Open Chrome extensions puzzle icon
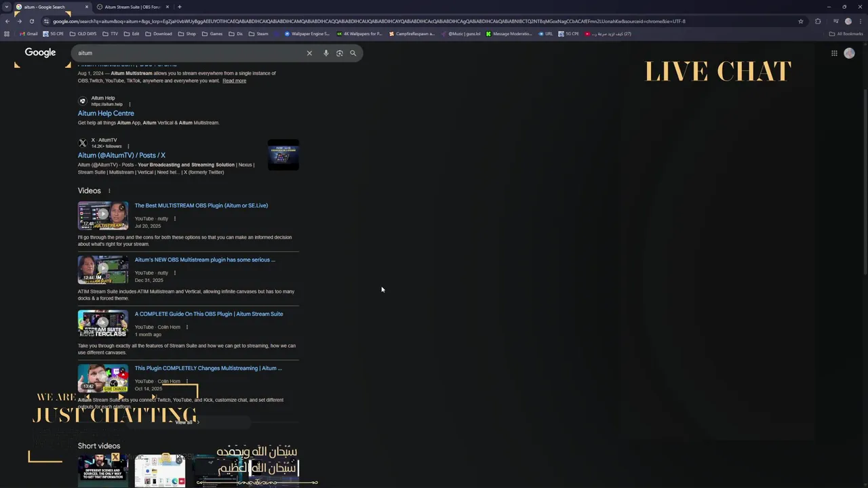The image size is (868, 488). tap(818, 21)
